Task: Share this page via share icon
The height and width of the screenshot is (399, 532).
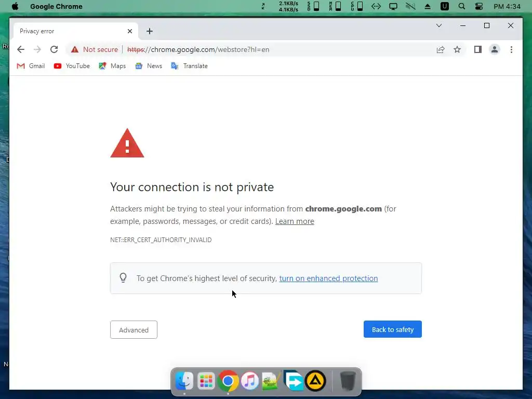Action: [x=441, y=49]
